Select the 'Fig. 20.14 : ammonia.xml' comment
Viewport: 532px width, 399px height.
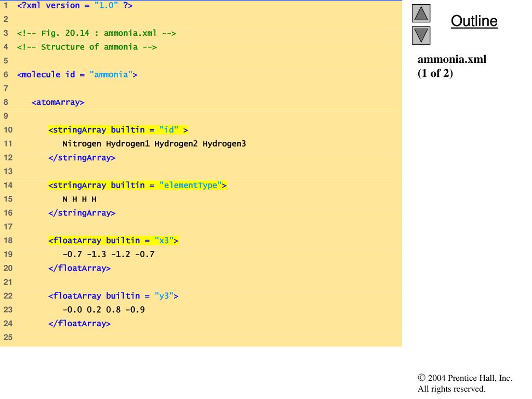pyautogui.click(x=96, y=33)
